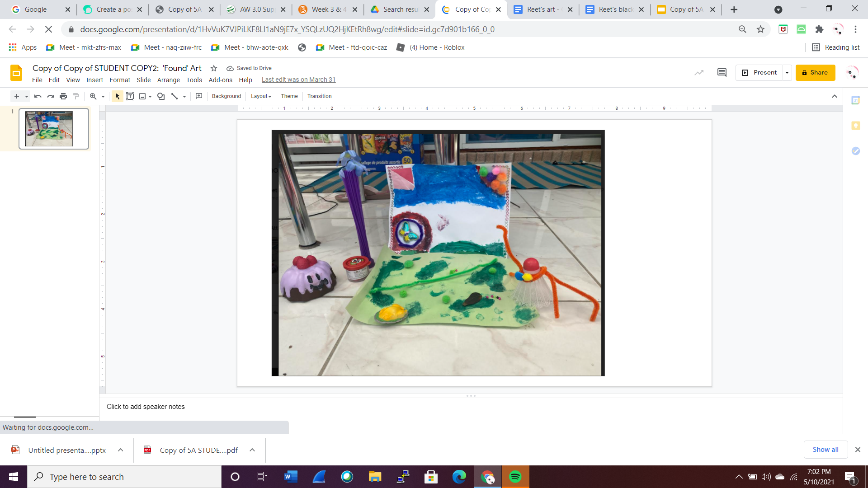Star the presentation title
The width and height of the screenshot is (868, 488).
tap(214, 68)
